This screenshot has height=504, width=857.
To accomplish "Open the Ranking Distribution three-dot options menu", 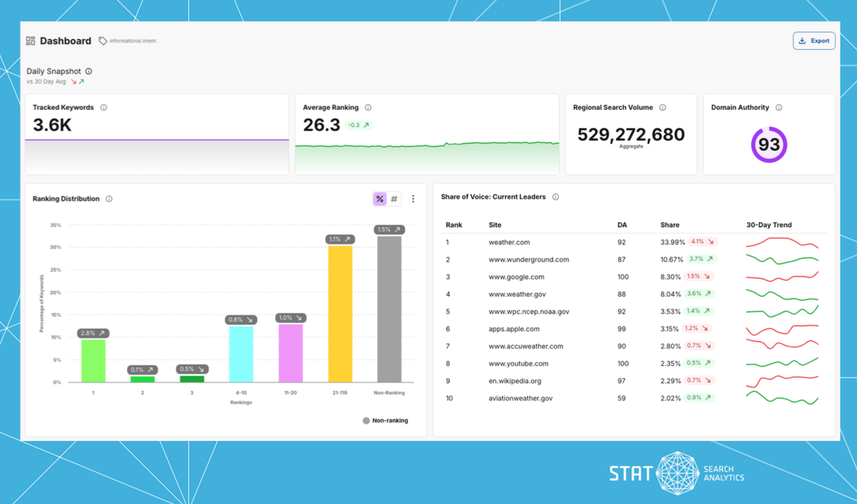I will tap(413, 198).
